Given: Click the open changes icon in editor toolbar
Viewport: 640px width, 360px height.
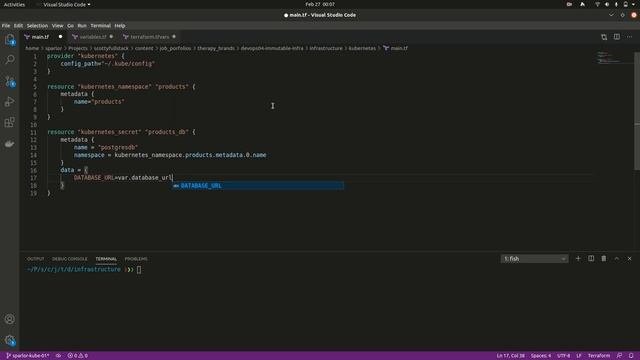Looking at the screenshot, I should [x=604, y=37].
